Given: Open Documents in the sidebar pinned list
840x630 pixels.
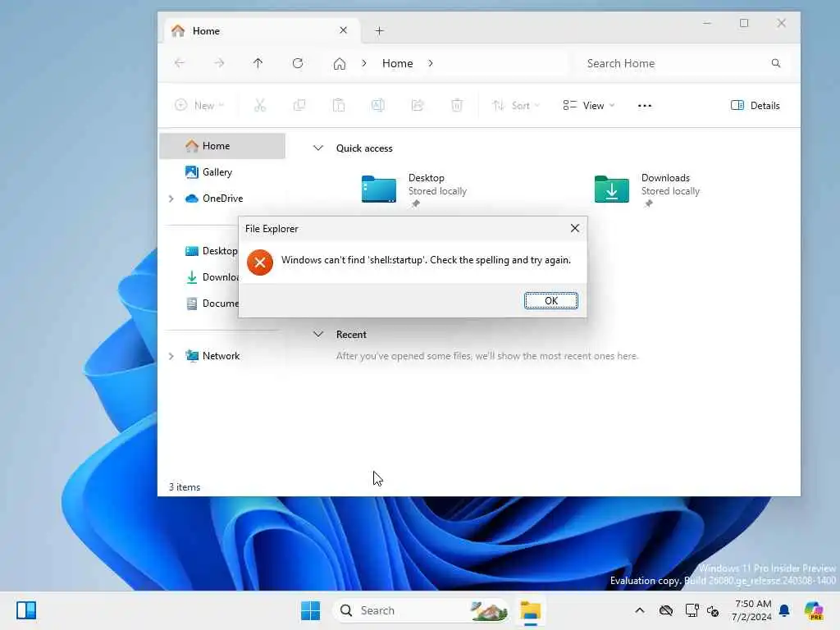Looking at the screenshot, I should [212, 304].
